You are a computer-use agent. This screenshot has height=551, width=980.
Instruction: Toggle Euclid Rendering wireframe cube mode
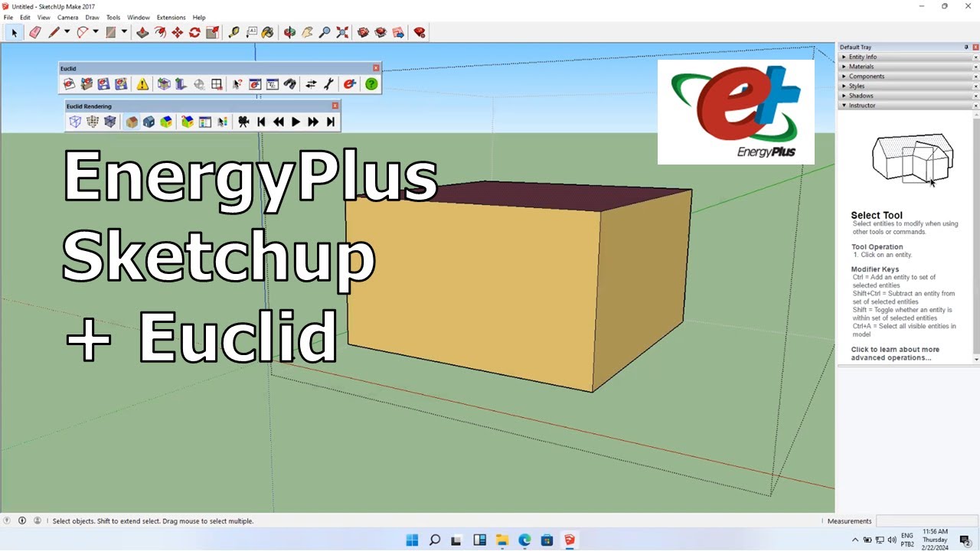click(x=75, y=122)
